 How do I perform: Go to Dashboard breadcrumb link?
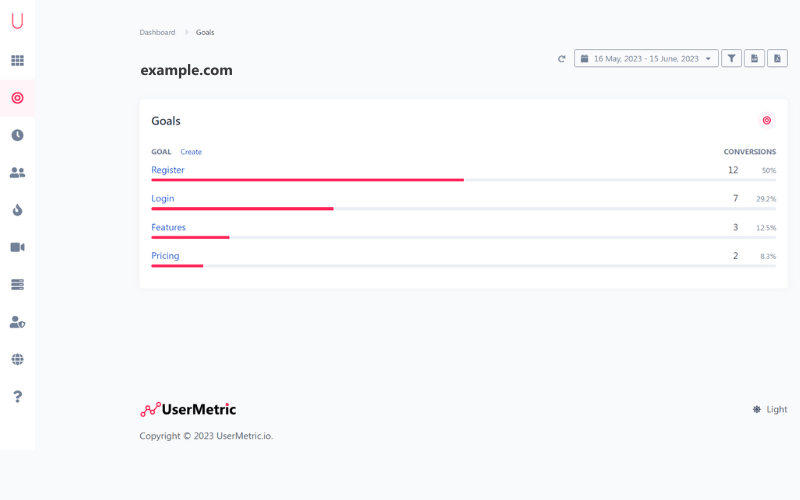pyautogui.click(x=157, y=32)
